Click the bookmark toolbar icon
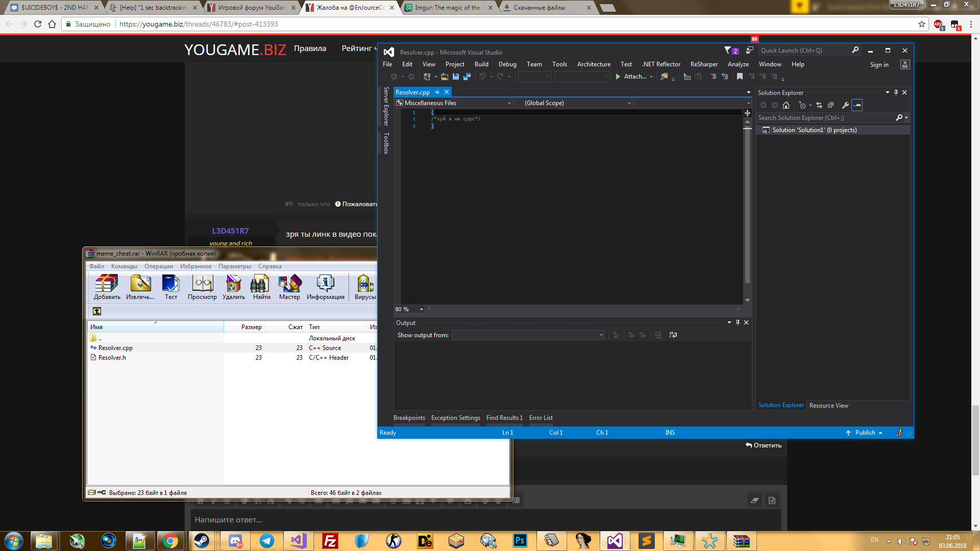 [x=740, y=77]
